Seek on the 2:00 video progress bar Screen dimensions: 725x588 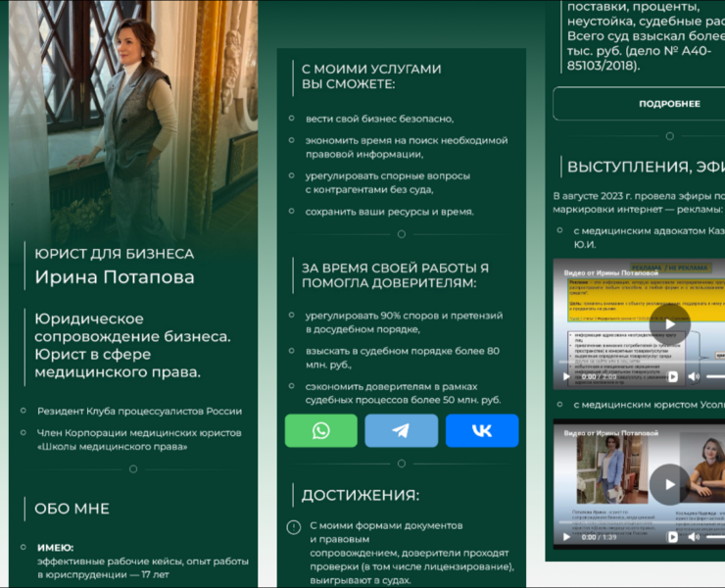pos(642,362)
